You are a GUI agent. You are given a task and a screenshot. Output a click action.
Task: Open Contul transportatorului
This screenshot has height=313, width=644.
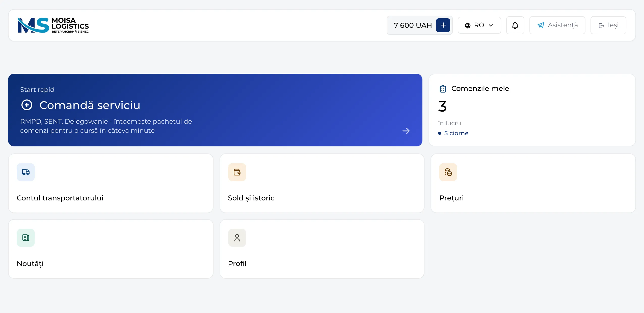click(111, 183)
